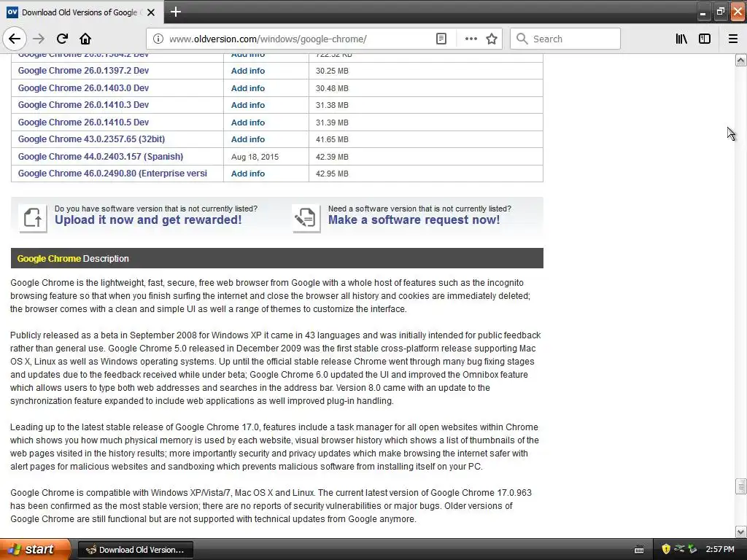Open Google Chrome 43.0.2357.65 (32bit) link

(x=91, y=139)
